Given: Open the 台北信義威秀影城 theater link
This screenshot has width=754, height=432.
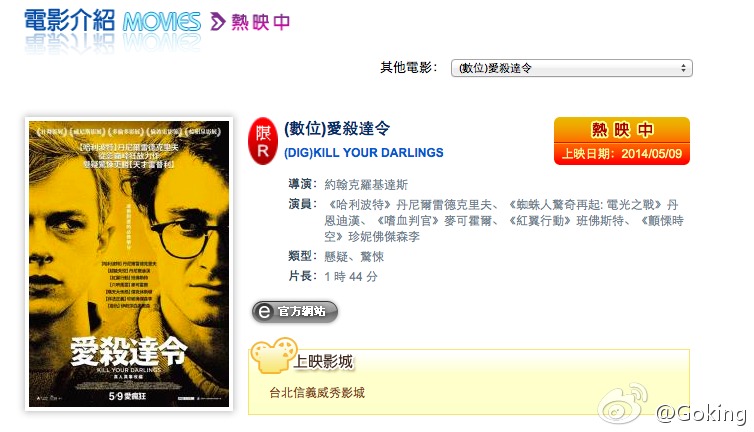Looking at the screenshot, I should coord(317,393).
